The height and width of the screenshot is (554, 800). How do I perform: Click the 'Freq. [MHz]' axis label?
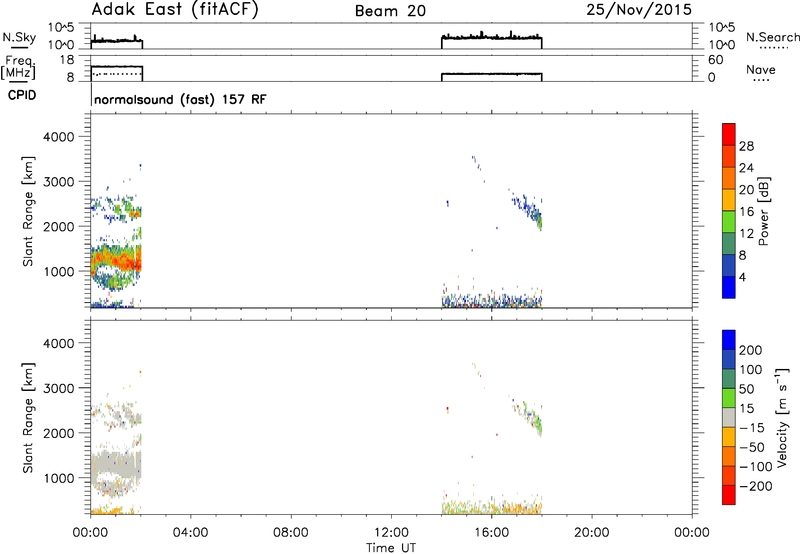20,67
